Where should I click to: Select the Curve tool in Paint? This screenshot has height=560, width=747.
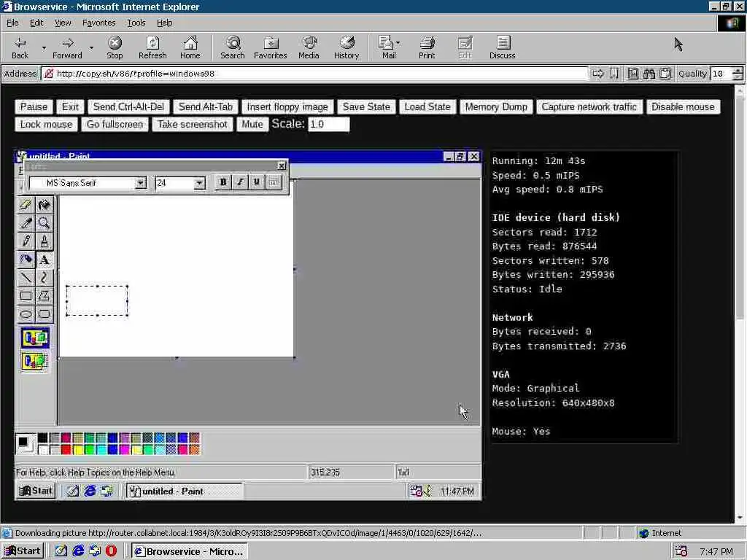click(44, 278)
